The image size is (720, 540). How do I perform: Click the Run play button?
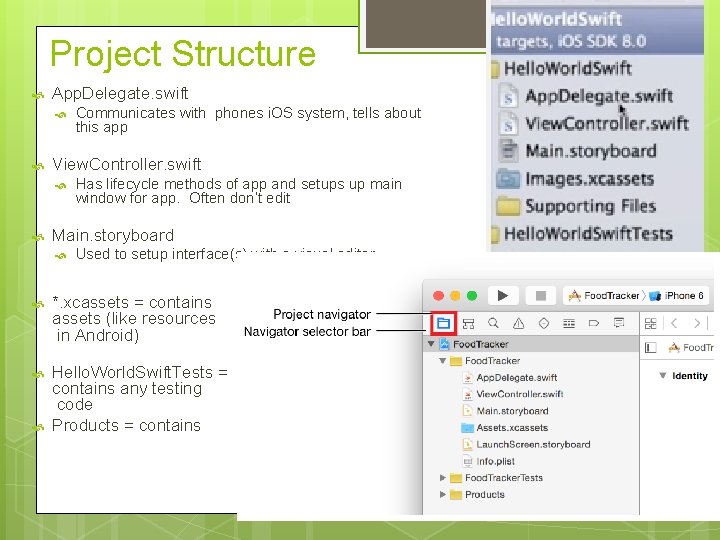coord(503,296)
